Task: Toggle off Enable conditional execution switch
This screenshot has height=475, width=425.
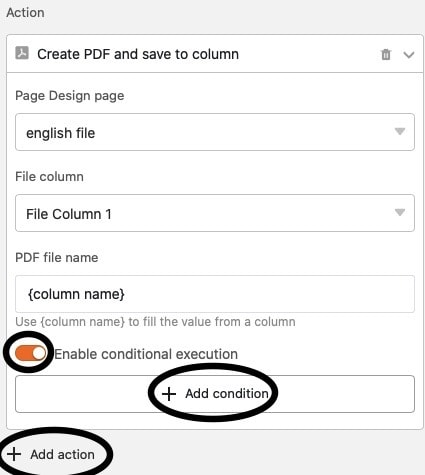Action: [30, 353]
